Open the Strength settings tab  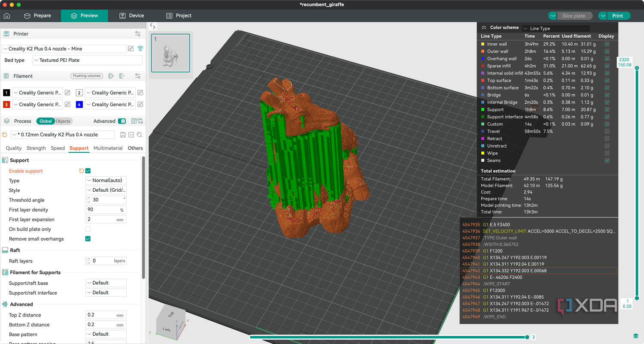point(36,148)
